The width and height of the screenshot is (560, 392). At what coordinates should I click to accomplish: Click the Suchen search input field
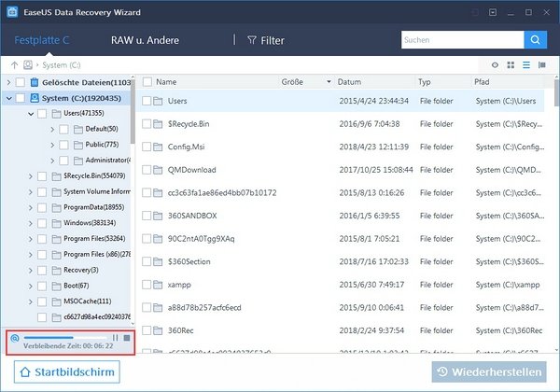[463, 39]
